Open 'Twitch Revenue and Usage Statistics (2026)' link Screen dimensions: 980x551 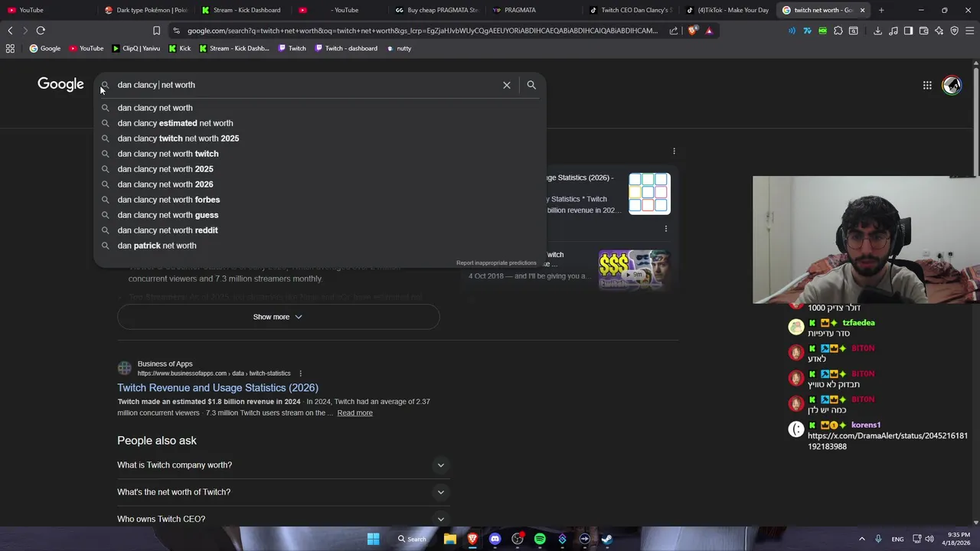(x=217, y=388)
